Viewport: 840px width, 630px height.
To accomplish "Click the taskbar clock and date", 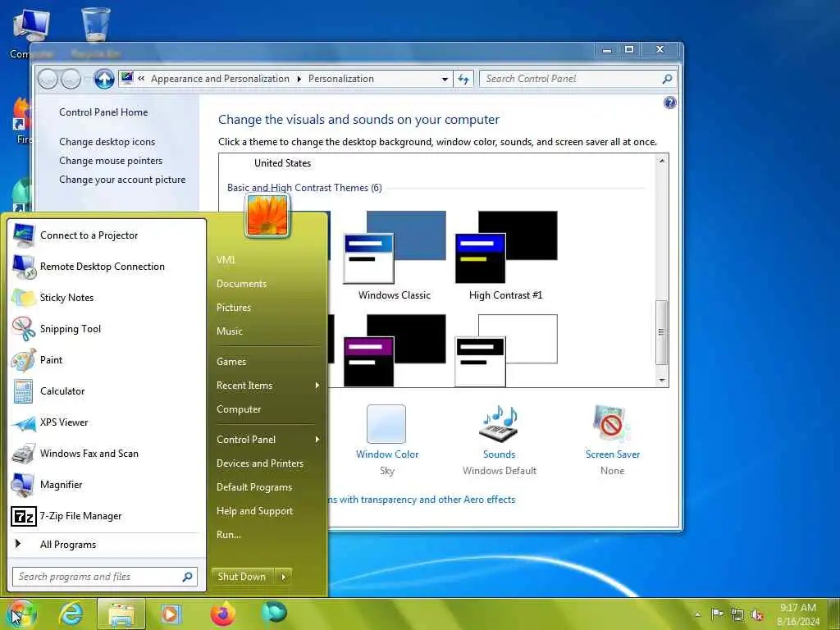I will [x=797, y=614].
